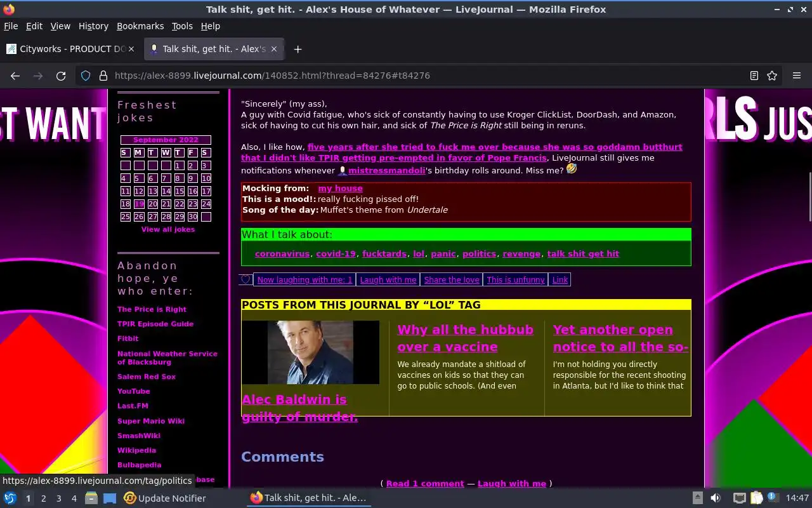Switch to workspace 4

(74, 498)
